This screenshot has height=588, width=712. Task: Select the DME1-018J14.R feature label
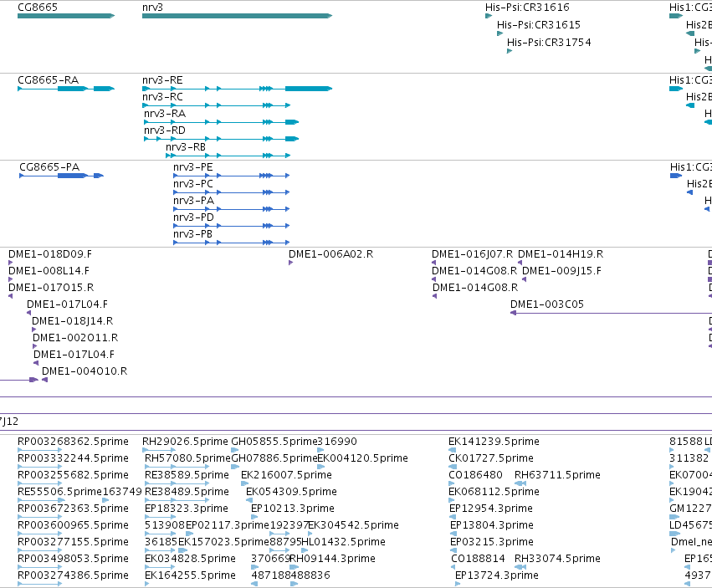[73, 321]
